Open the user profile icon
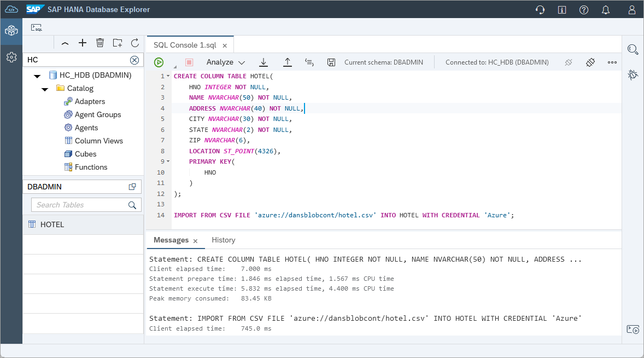The image size is (644, 358). (x=631, y=9)
